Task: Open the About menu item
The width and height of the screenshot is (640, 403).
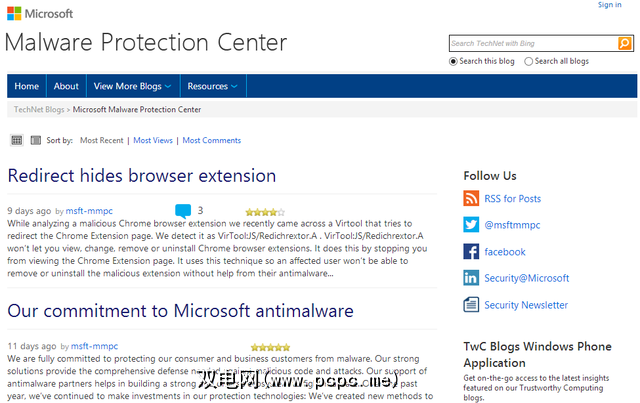Action: 66,86
